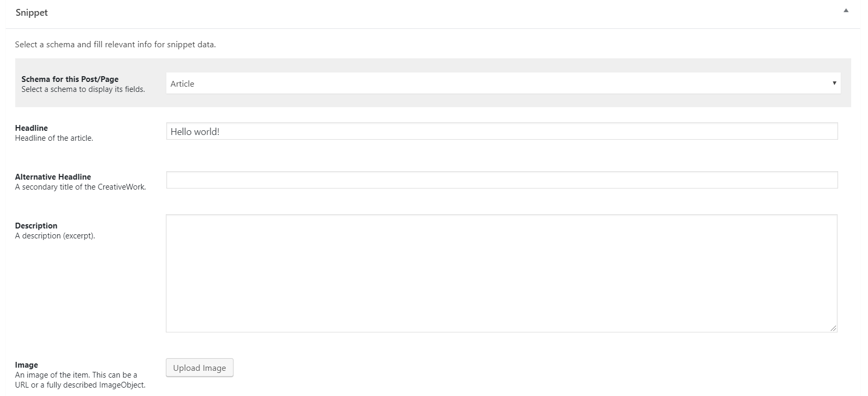
Task: Click inside the Description text area
Action: pyautogui.click(x=502, y=273)
